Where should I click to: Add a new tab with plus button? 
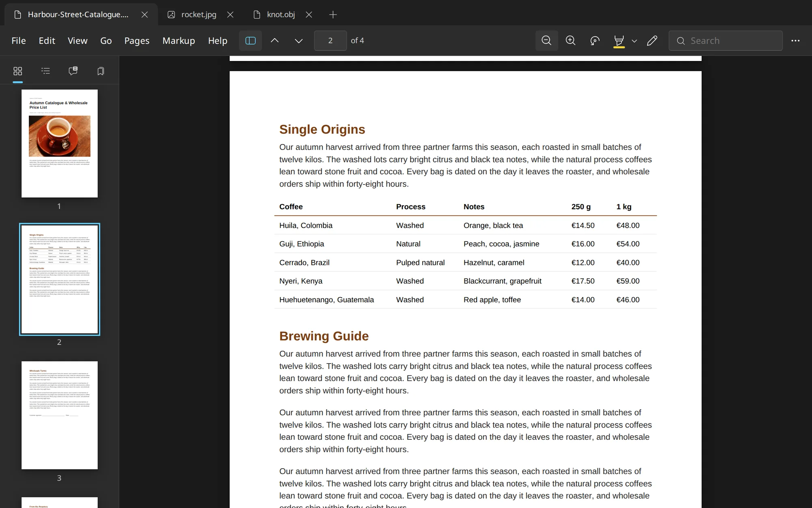(333, 15)
